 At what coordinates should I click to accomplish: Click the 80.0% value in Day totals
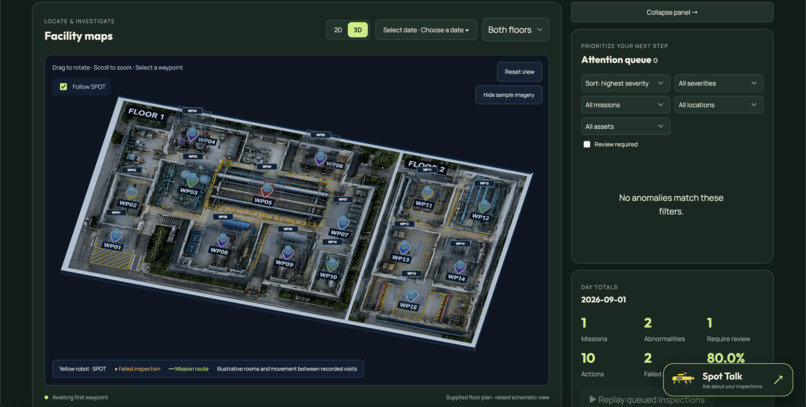tap(726, 358)
